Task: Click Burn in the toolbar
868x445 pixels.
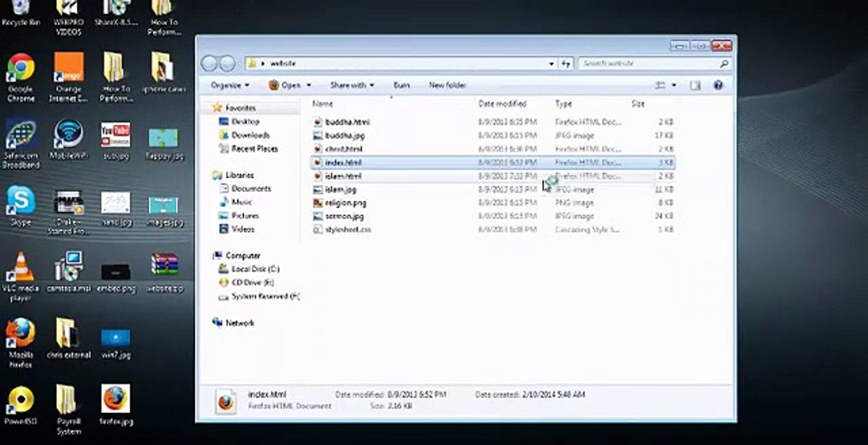Action: 401,85
